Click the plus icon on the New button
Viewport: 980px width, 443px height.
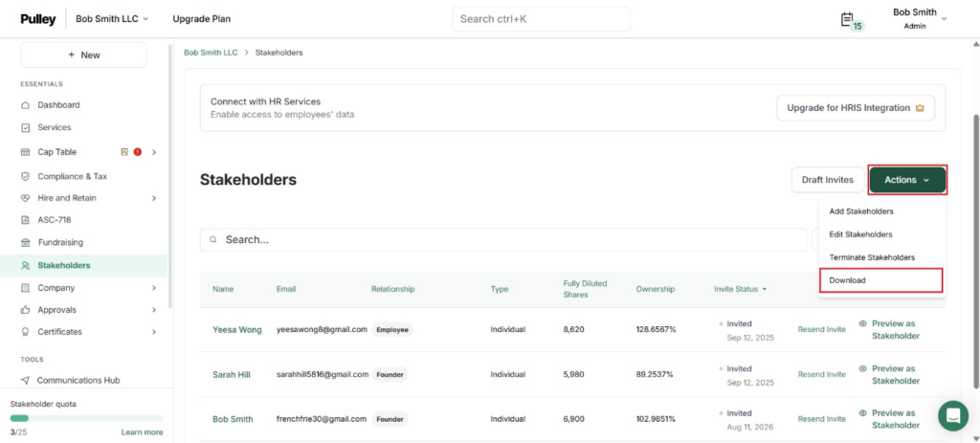72,55
